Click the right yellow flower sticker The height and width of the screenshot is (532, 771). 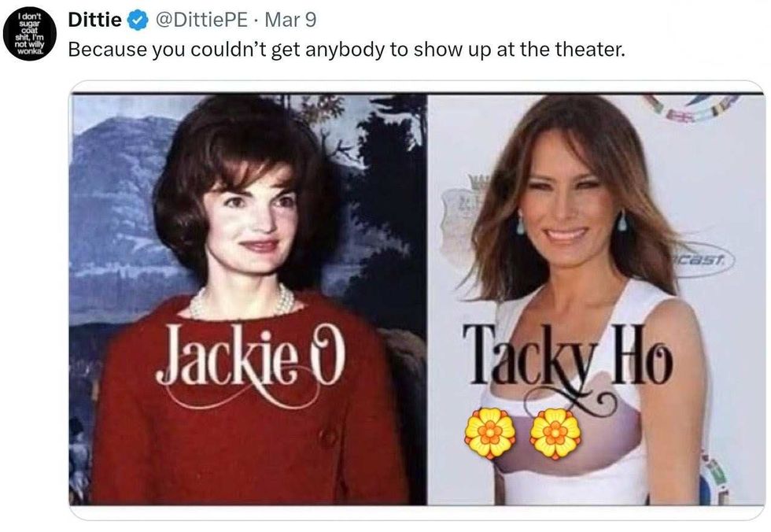coord(555,433)
